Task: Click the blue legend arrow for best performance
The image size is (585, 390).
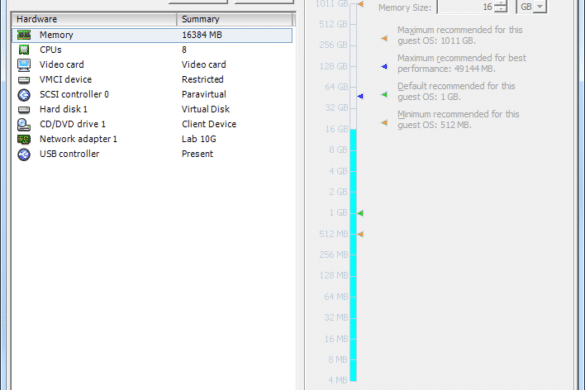Action: (x=384, y=66)
